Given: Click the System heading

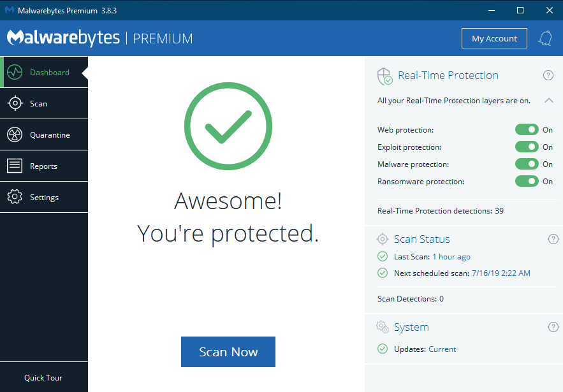Looking at the screenshot, I should pos(411,327).
